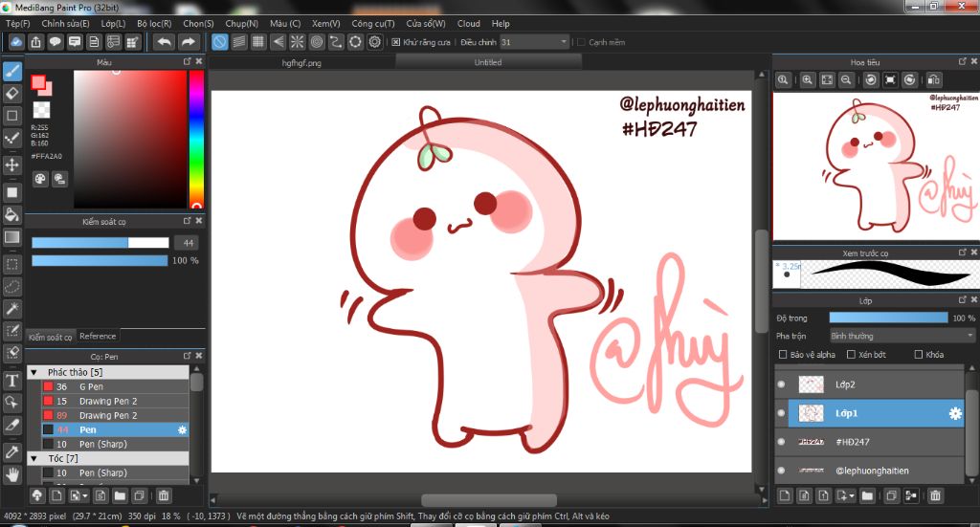The height and width of the screenshot is (527, 980).
Task: Enable the Cạnh mềm checkbox
Action: tap(581, 42)
